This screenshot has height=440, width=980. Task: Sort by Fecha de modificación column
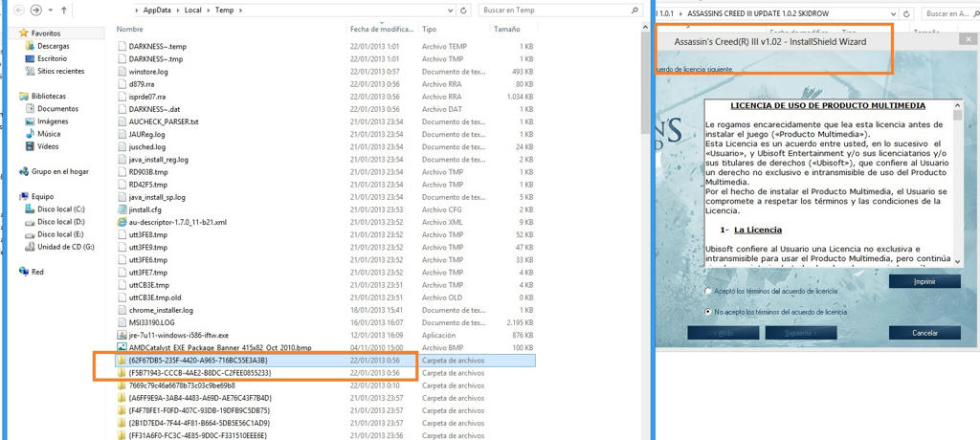pyautogui.click(x=383, y=30)
